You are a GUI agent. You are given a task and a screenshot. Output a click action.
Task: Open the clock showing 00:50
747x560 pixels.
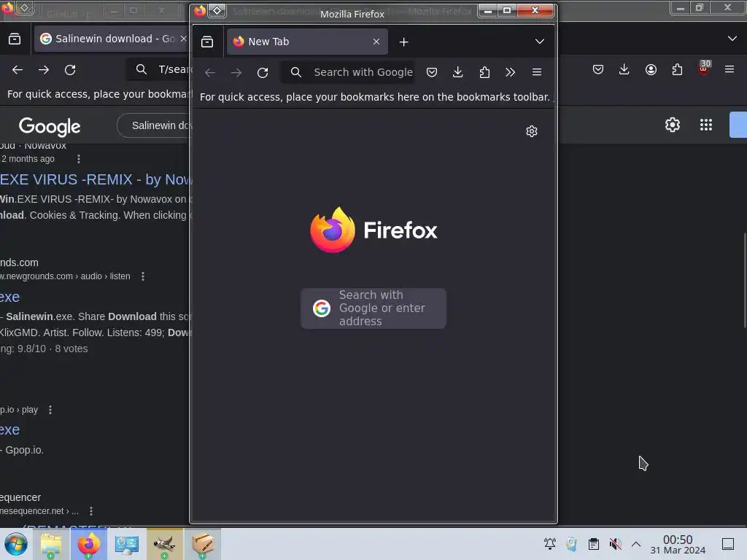click(678, 544)
